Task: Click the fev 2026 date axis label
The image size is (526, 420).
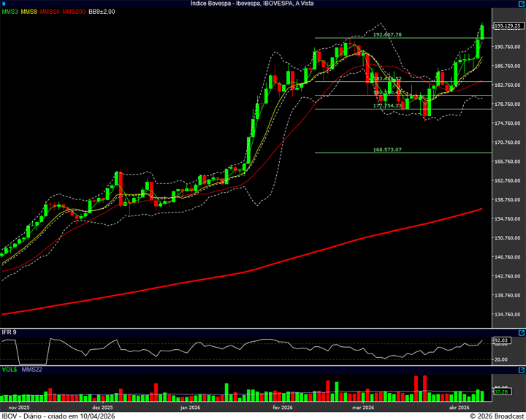Action: click(283, 407)
